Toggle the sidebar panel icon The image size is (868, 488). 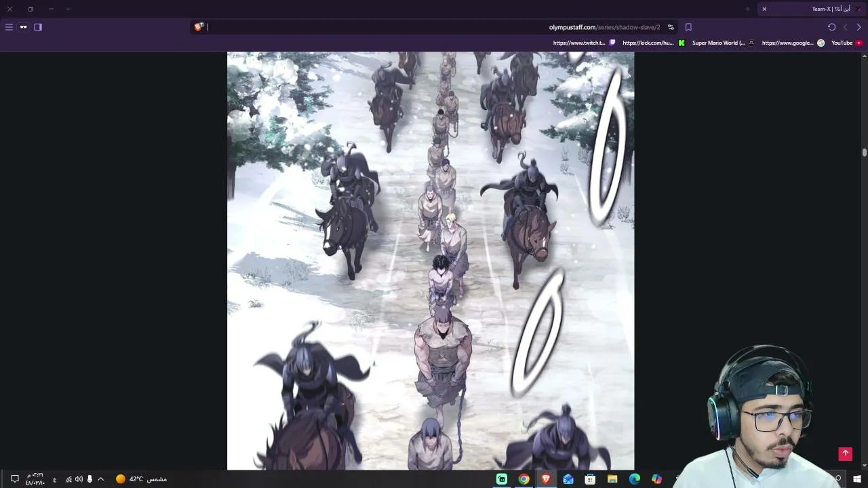[38, 27]
